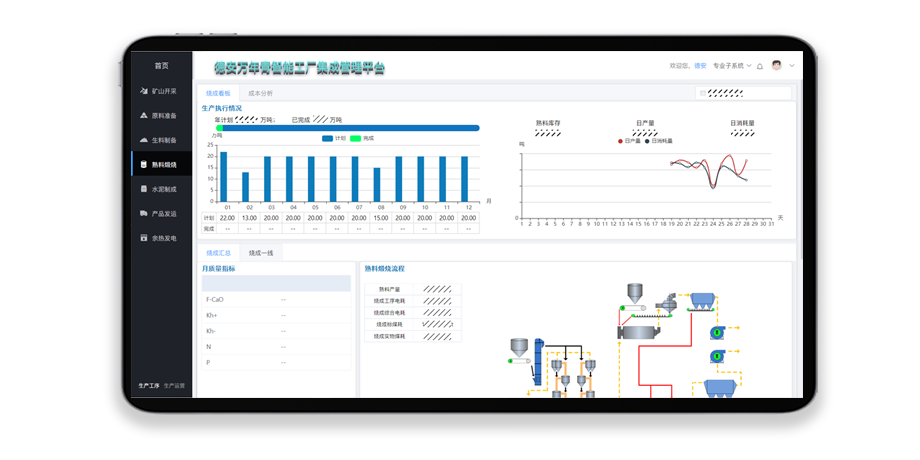Click the user avatar picture

click(x=776, y=66)
